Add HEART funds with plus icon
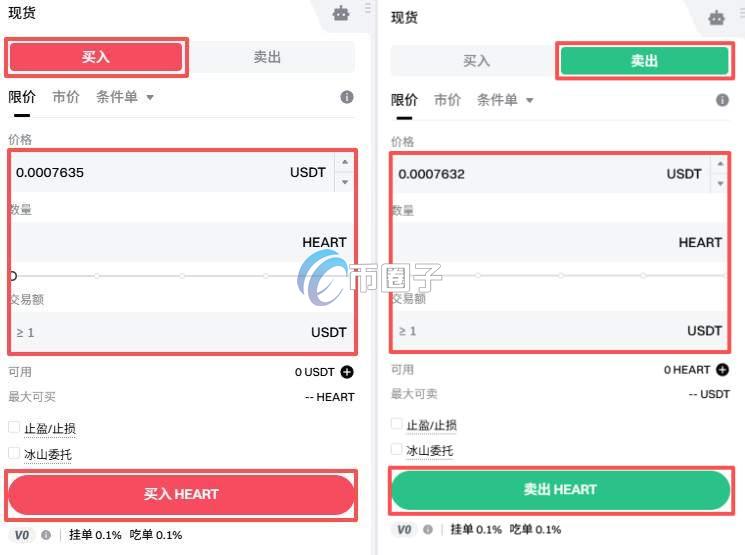Viewport: 745px width, 555px height. pyautogui.click(x=723, y=370)
